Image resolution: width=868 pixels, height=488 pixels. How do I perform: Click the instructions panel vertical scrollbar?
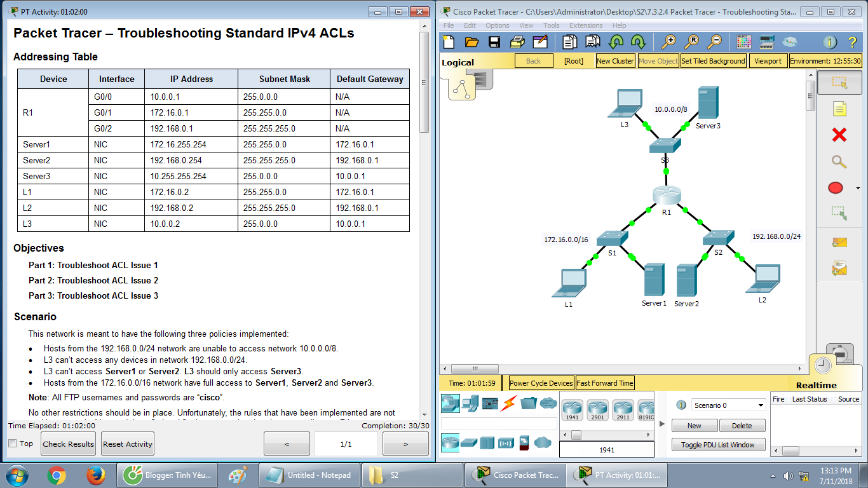pyautogui.click(x=424, y=81)
